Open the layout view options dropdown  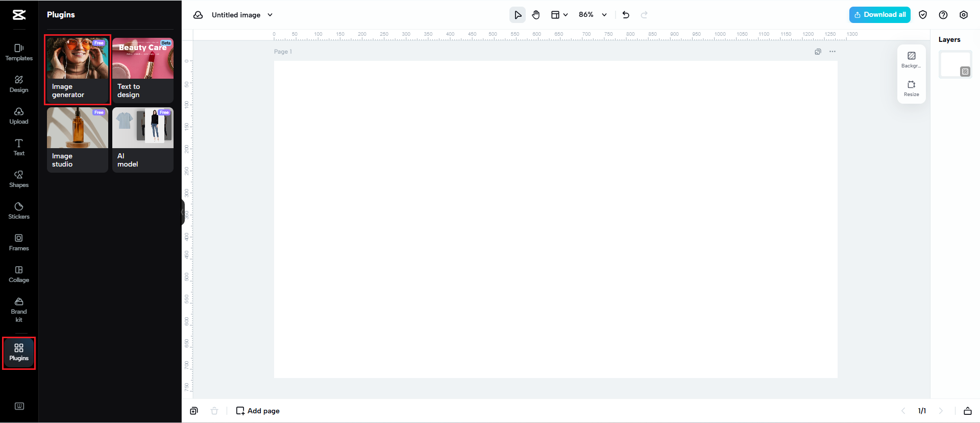pyautogui.click(x=559, y=15)
